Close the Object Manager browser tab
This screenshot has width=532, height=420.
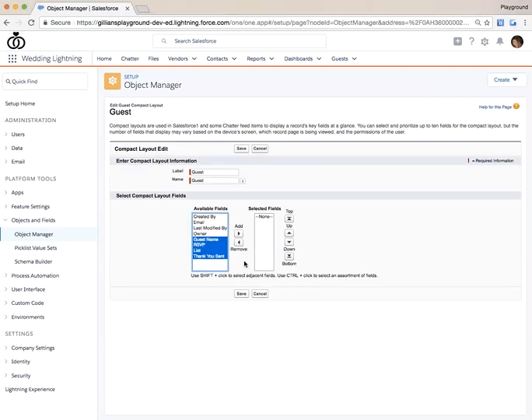coord(128,9)
